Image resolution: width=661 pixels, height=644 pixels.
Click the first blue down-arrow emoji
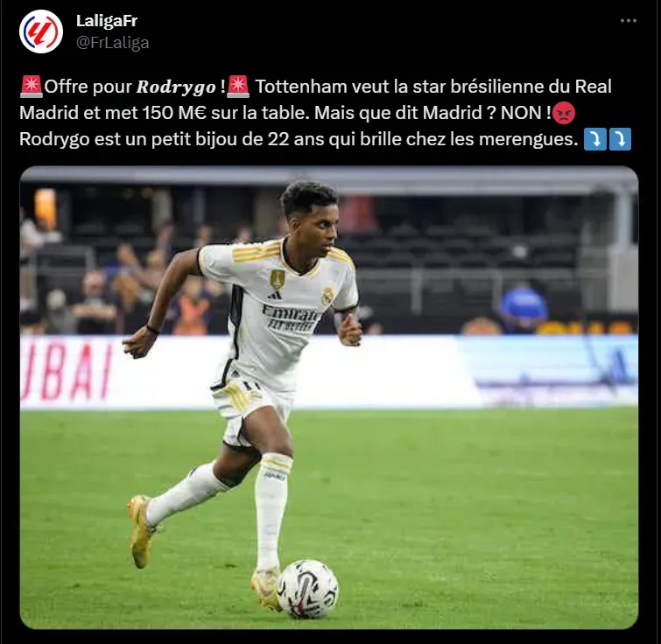tap(594, 139)
